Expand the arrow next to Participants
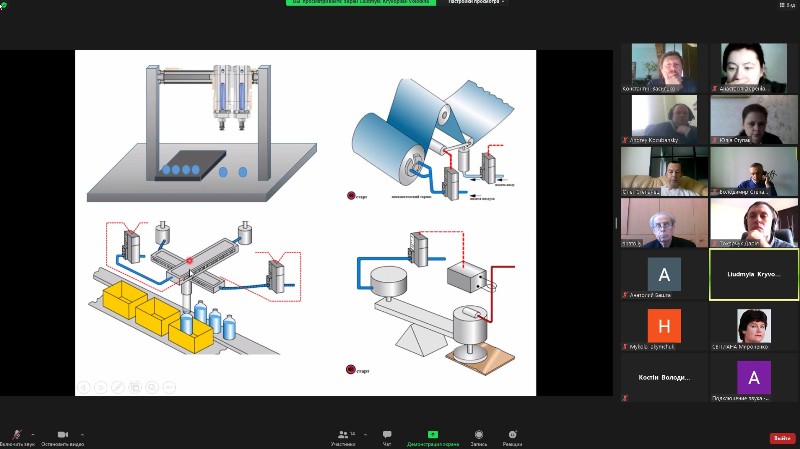800x449 pixels. pyautogui.click(x=365, y=435)
